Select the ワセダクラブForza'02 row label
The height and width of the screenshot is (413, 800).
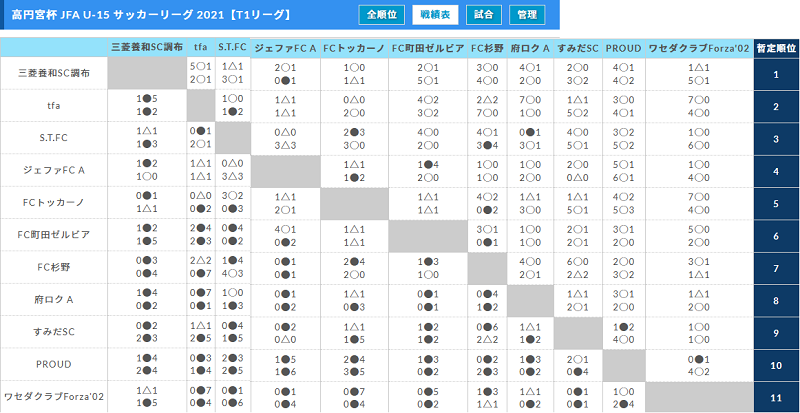(x=54, y=396)
